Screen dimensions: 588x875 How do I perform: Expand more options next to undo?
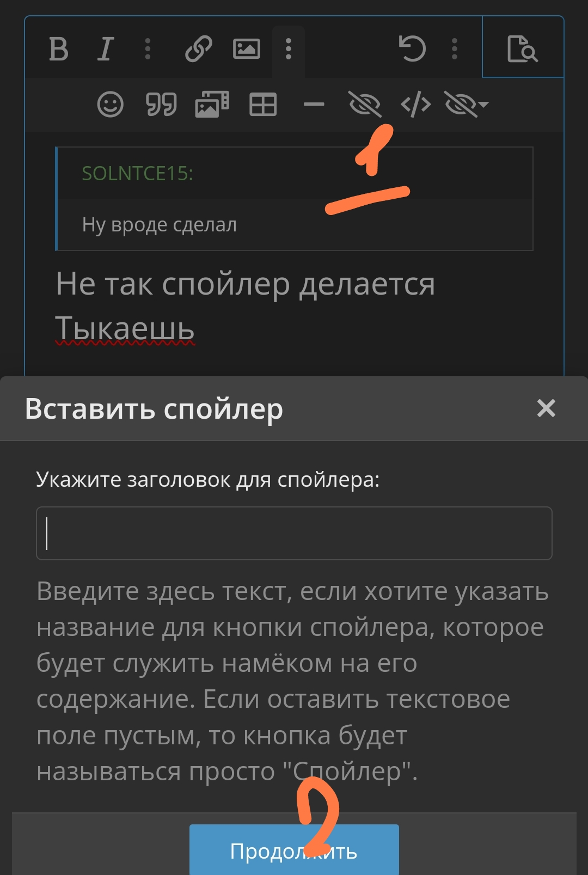pos(455,49)
